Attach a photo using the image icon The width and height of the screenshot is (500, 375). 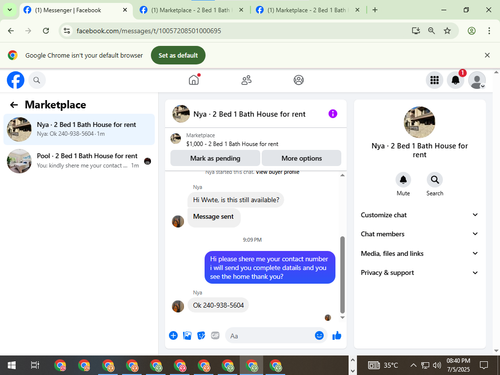pos(187,335)
